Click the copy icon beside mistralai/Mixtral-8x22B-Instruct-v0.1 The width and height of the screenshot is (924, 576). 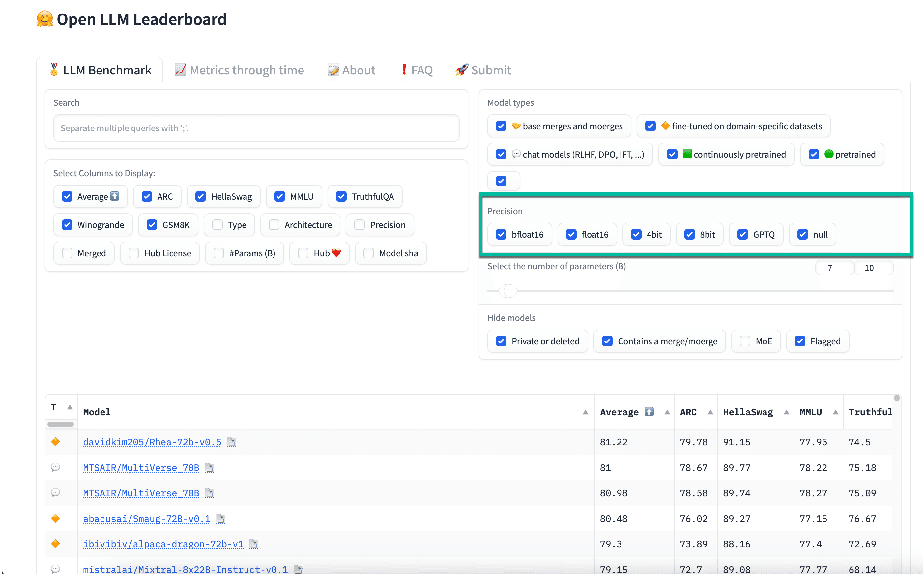tap(298, 569)
